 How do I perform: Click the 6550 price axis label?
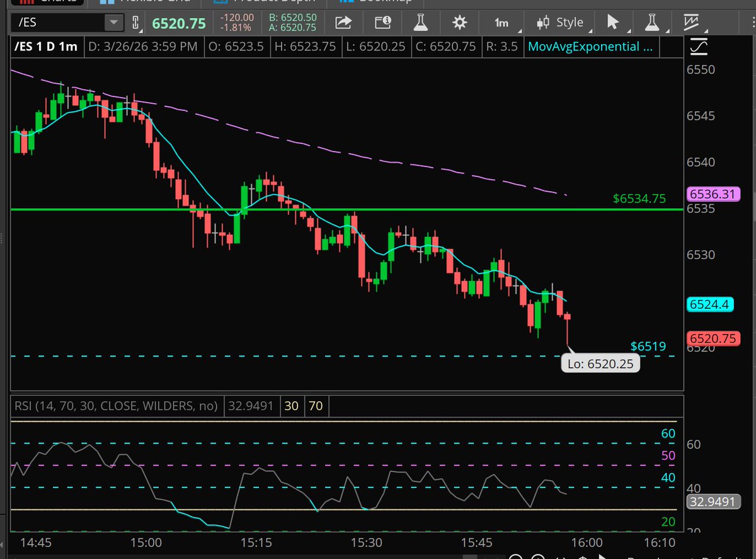(x=701, y=69)
